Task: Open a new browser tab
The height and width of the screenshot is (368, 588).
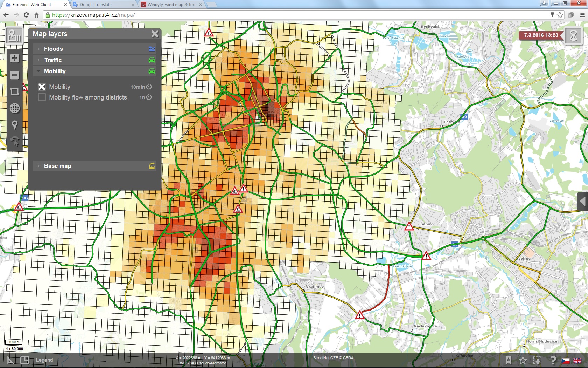Action: [x=211, y=5]
